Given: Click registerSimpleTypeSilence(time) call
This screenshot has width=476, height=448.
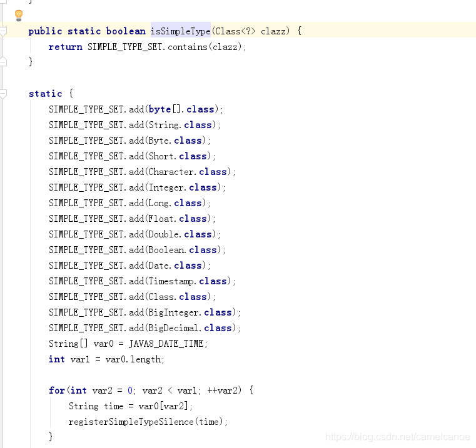Looking at the screenshot, I should (x=148, y=422).
